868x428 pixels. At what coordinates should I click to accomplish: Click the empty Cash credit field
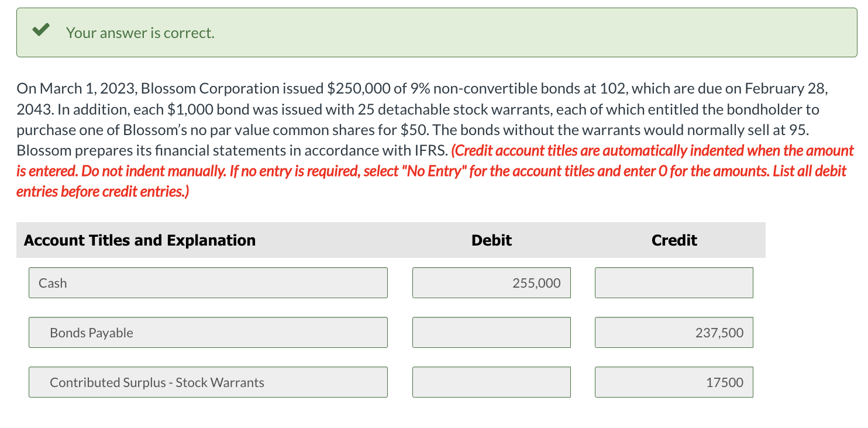pyautogui.click(x=673, y=282)
